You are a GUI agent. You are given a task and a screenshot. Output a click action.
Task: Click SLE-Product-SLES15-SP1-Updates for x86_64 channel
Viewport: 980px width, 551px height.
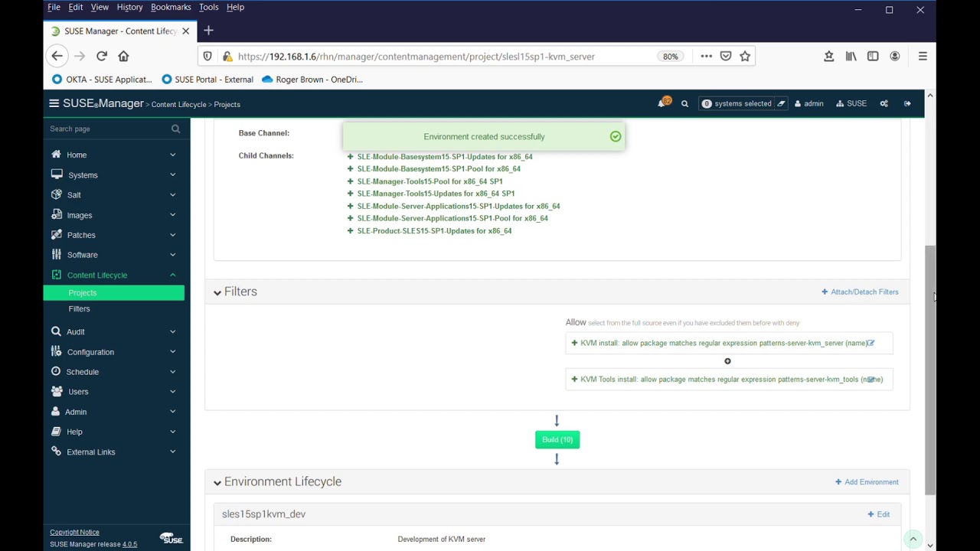434,230
